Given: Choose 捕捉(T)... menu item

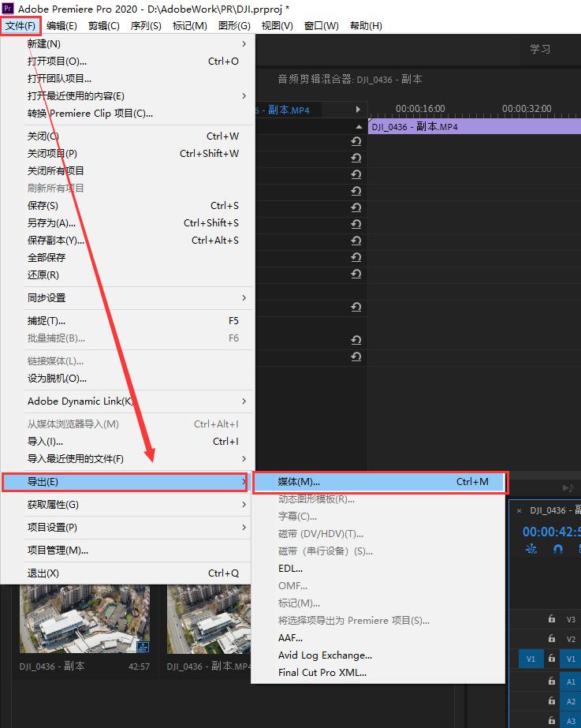Looking at the screenshot, I should point(128,321).
